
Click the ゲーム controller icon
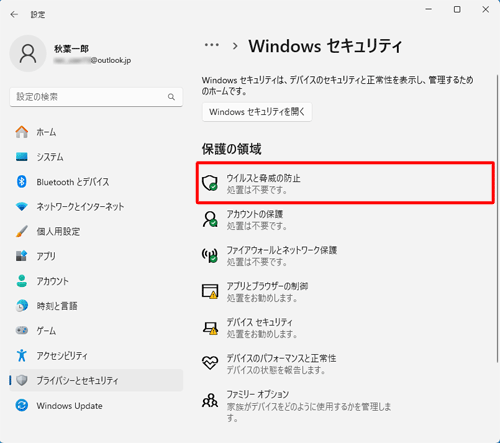click(22, 330)
